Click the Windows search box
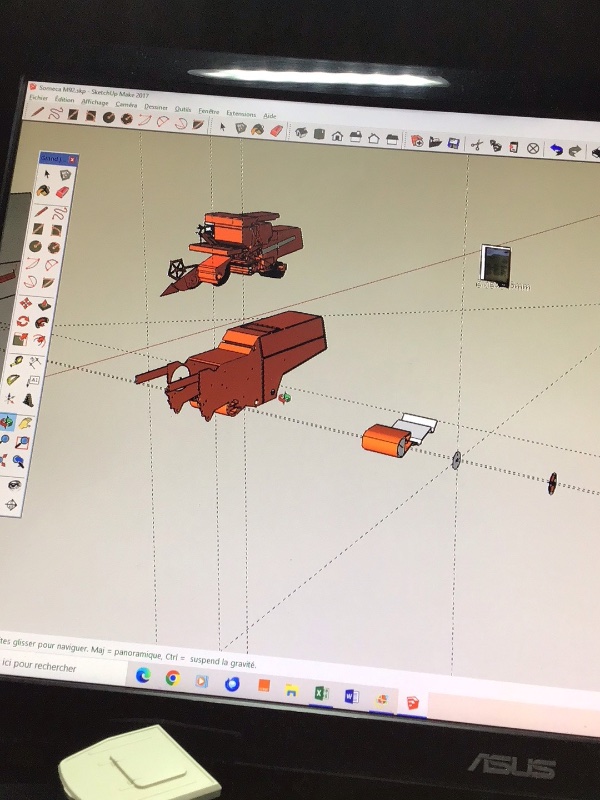600x800 pixels. [61, 667]
